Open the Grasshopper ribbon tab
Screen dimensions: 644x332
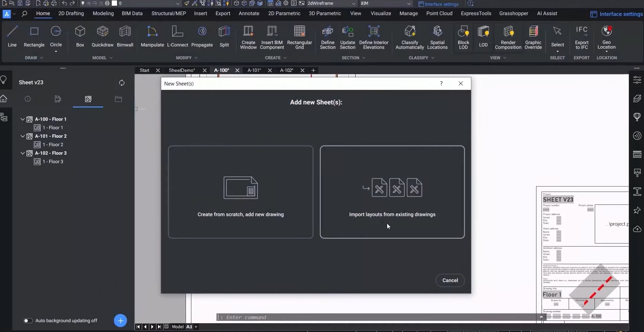click(x=513, y=14)
